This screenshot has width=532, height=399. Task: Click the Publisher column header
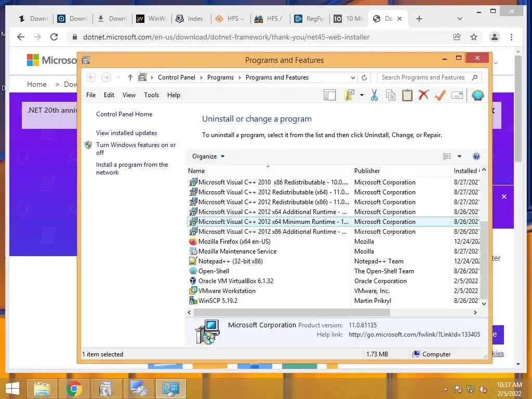(401, 171)
